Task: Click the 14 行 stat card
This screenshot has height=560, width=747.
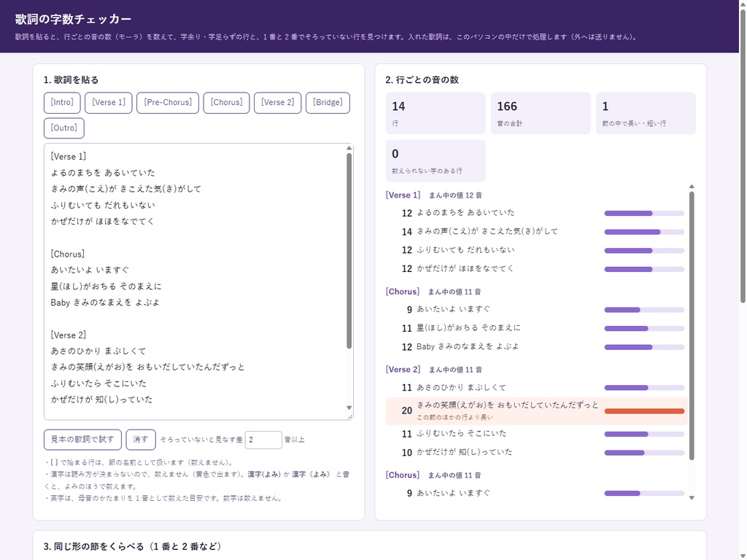Action: coord(436,113)
